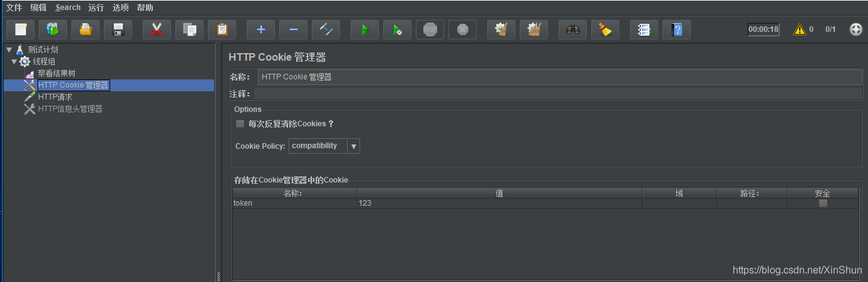This screenshot has height=282, width=868.
Task: Open the 帮助 menu
Action: pyautogui.click(x=145, y=8)
